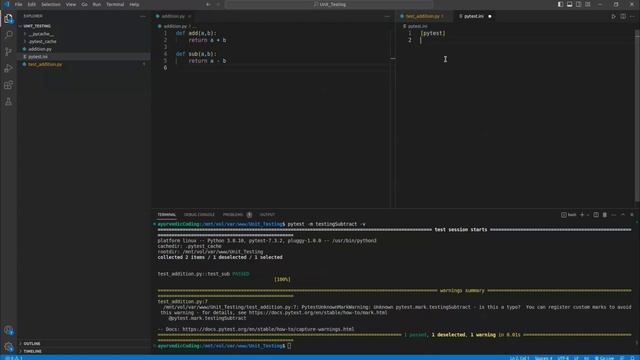Select the OUTPUT panel tab
The height and width of the screenshot is (360, 640).
[x=267, y=215]
